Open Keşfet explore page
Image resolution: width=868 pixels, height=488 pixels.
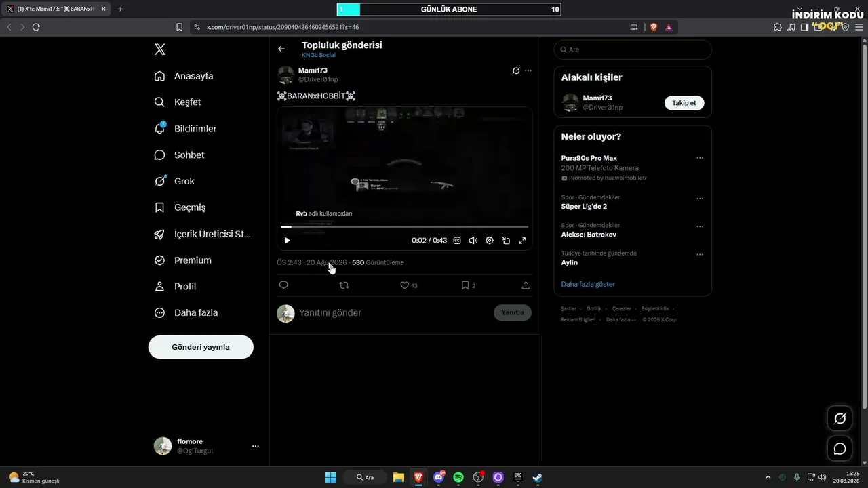pos(178,102)
